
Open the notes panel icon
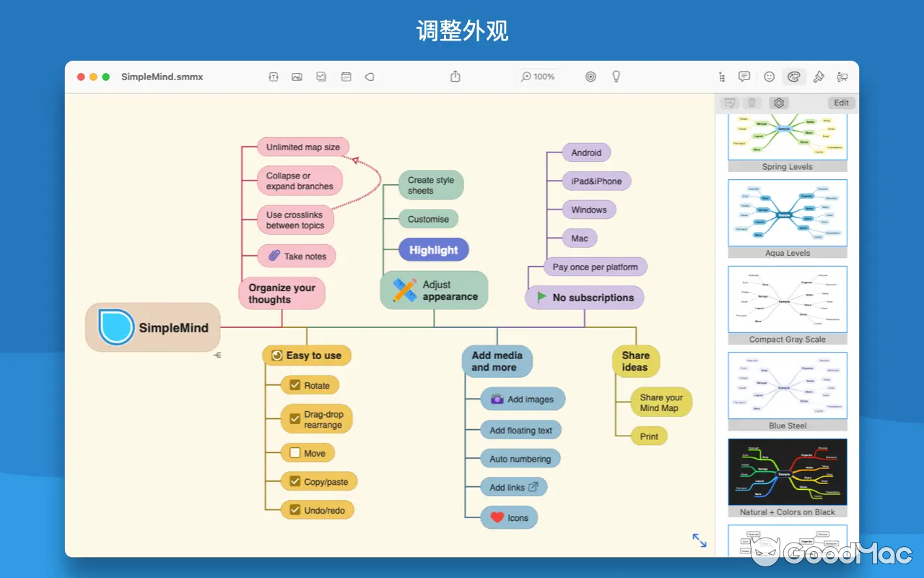pos(744,77)
